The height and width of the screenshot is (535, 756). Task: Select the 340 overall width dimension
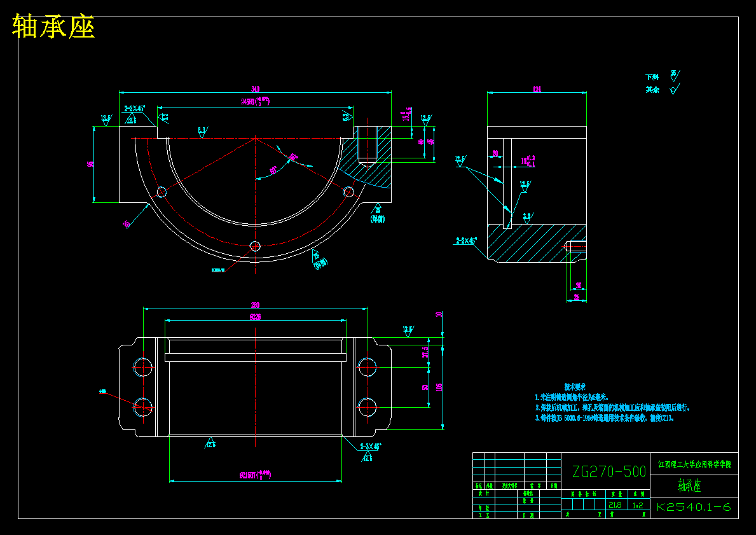255,89
